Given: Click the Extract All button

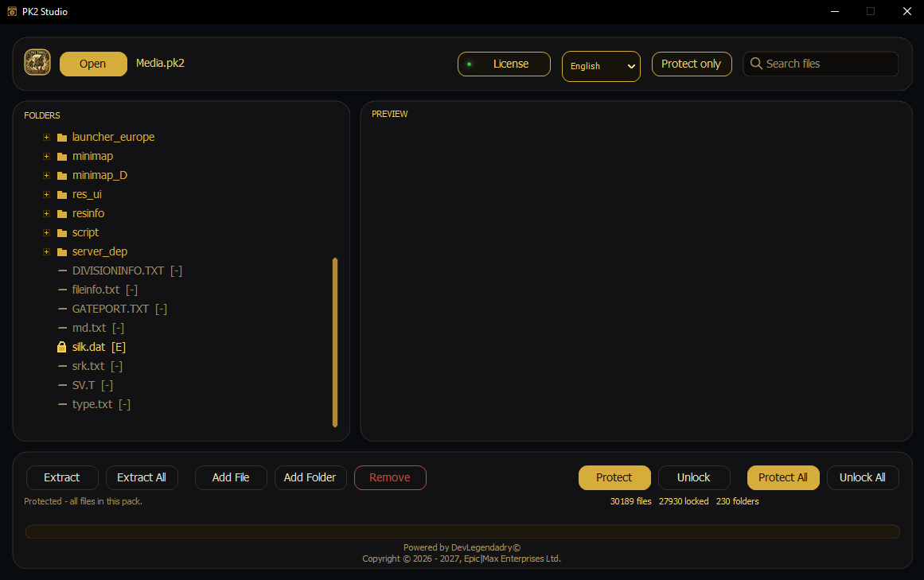Looking at the screenshot, I should coord(142,477).
